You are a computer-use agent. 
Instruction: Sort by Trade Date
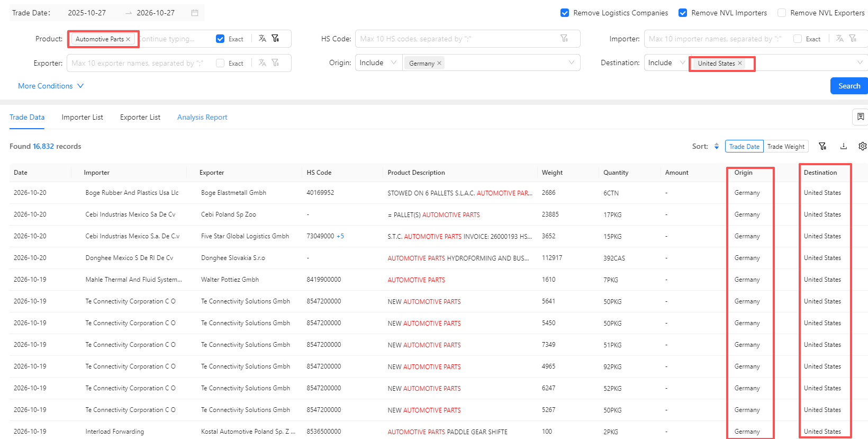744,147
